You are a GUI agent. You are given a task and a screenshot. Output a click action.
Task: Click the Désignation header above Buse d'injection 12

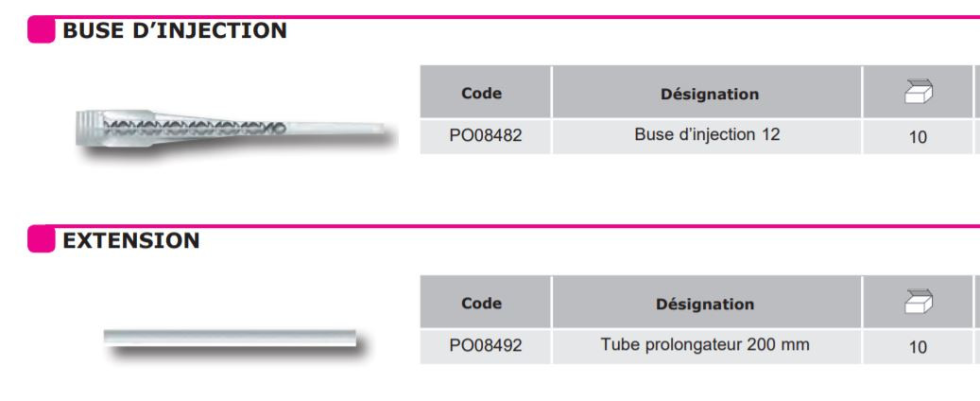[x=710, y=94]
